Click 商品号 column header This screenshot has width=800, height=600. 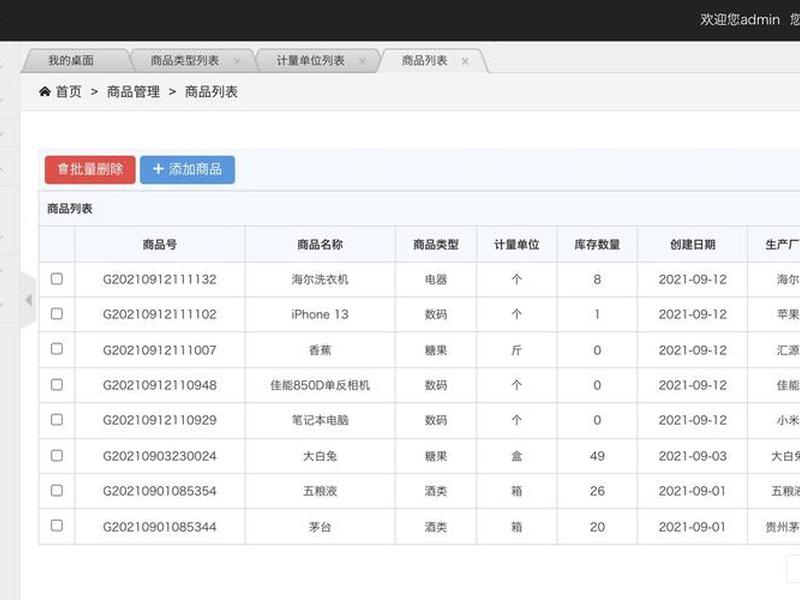[x=160, y=244]
